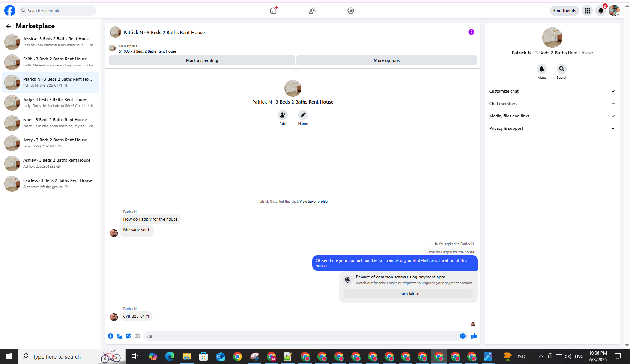Click the "How do I apply for the house" message
Screen dimensions: 630x364
point(150,219)
